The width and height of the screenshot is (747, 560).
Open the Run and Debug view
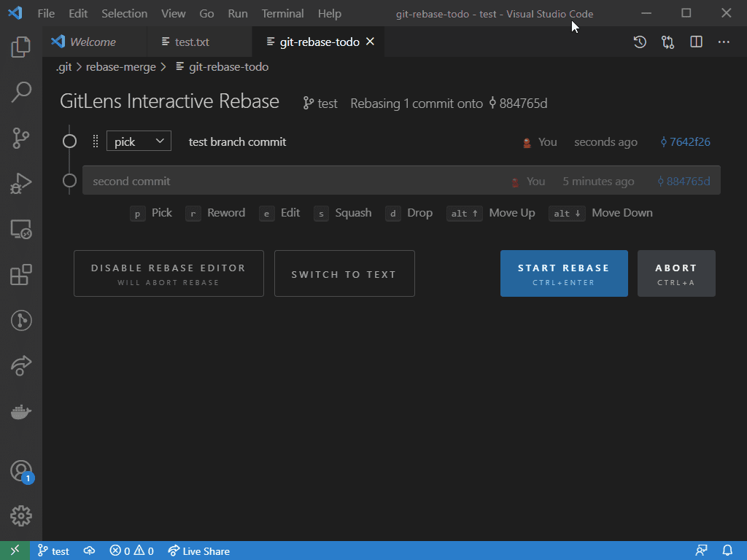point(20,184)
